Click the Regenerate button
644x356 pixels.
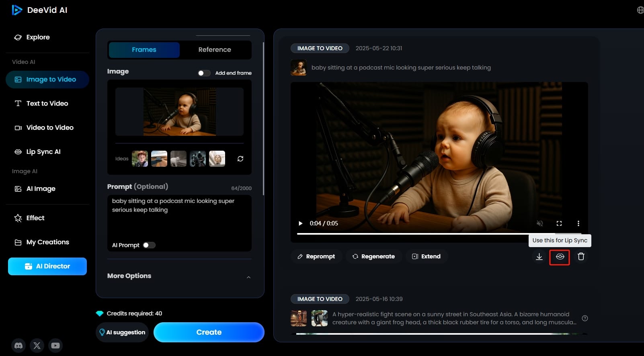(x=374, y=256)
